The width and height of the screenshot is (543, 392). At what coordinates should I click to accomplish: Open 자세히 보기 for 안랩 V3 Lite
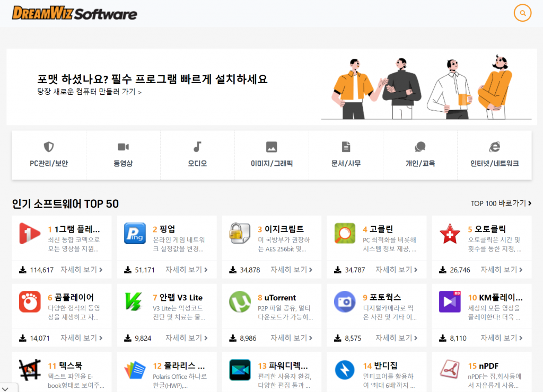coord(186,337)
